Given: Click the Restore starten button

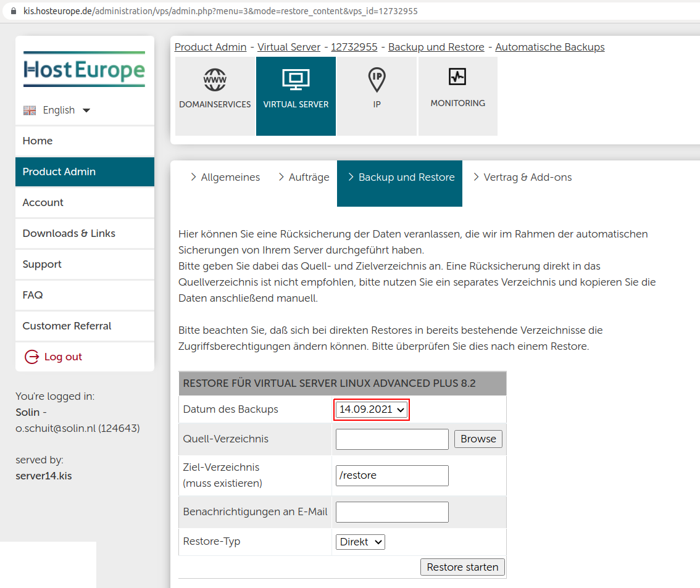Looking at the screenshot, I should point(462,567).
